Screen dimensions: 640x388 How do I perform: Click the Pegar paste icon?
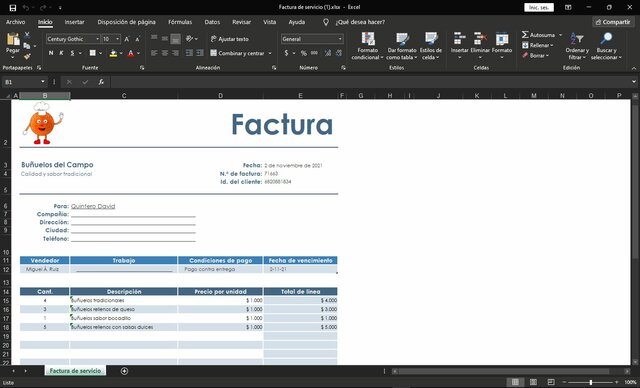coord(13,40)
